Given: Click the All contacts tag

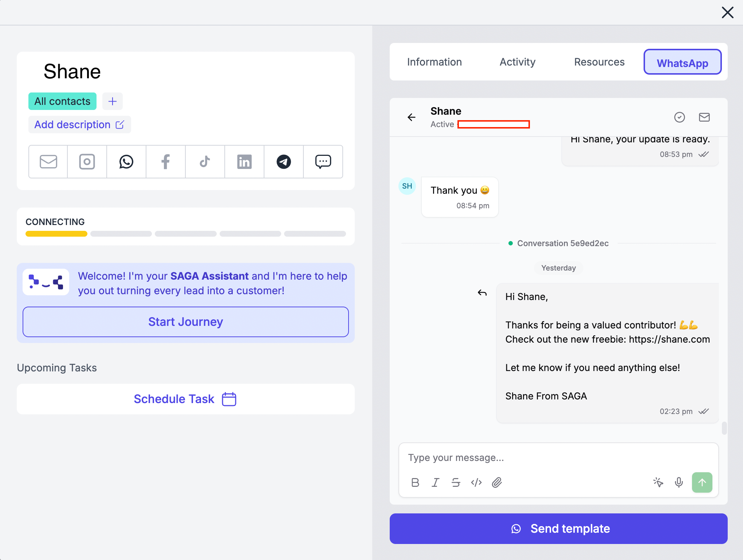Looking at the screenshot, I should click(x=63, y=101).
